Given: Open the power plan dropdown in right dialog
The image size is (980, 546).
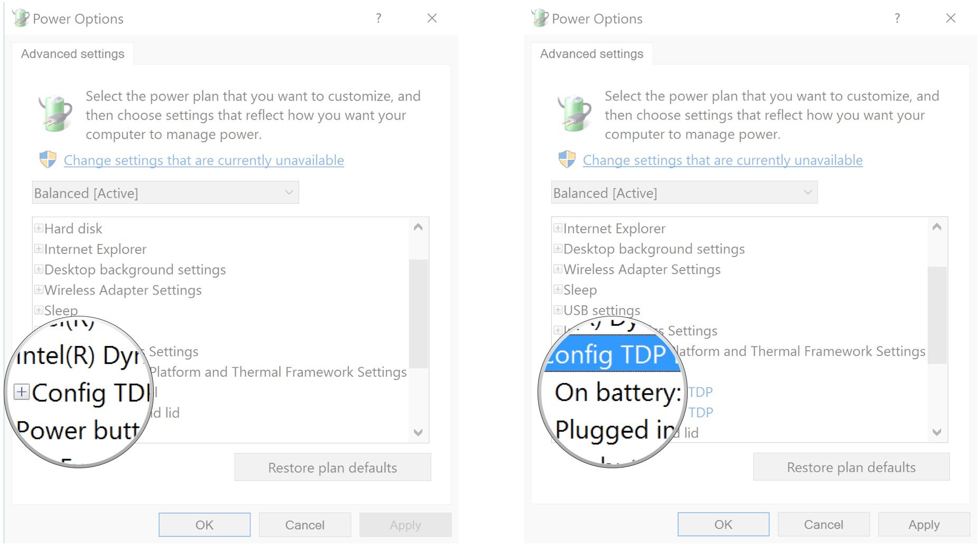Looking at the screenshot, I should pos(683,193).
